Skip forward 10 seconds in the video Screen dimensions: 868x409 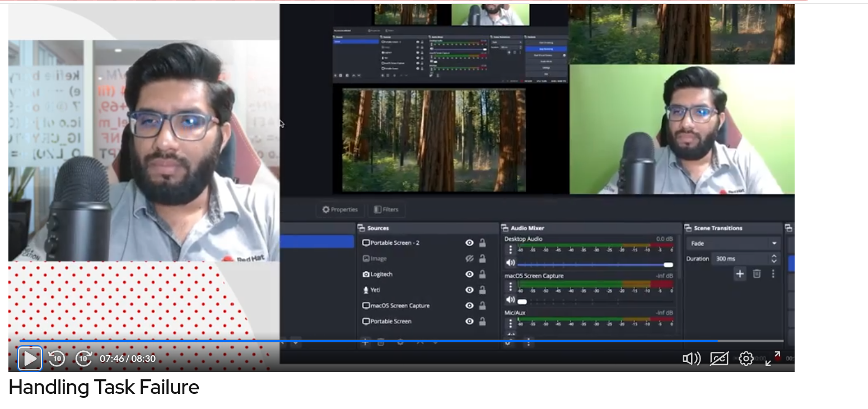pyautogui.click(x=83, y=358)
